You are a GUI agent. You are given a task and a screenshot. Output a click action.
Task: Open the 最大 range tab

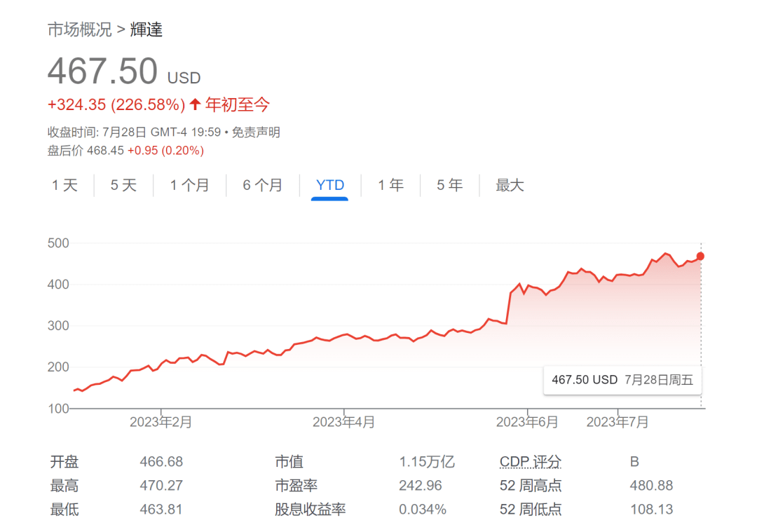pyautogui.click(x=510, y=185)
